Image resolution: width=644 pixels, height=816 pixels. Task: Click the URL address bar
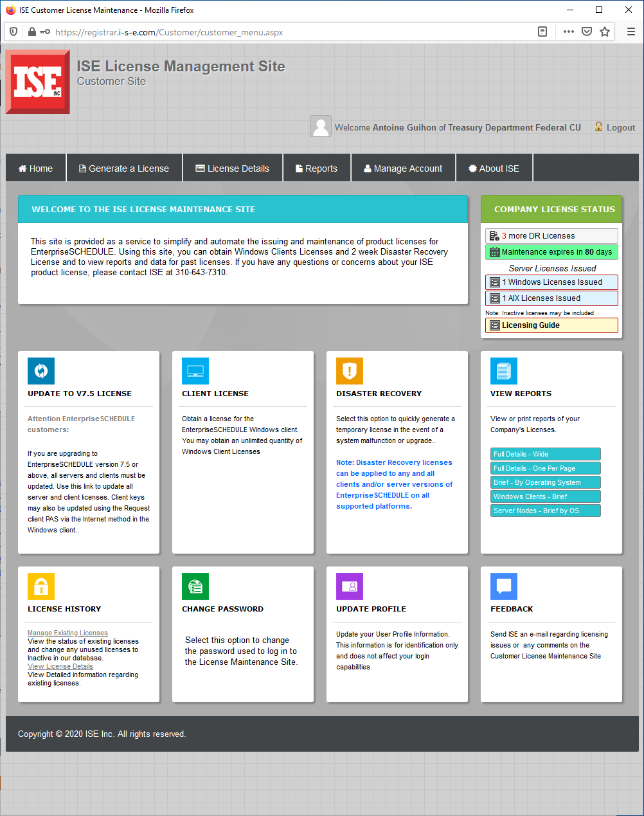[289, 32]
